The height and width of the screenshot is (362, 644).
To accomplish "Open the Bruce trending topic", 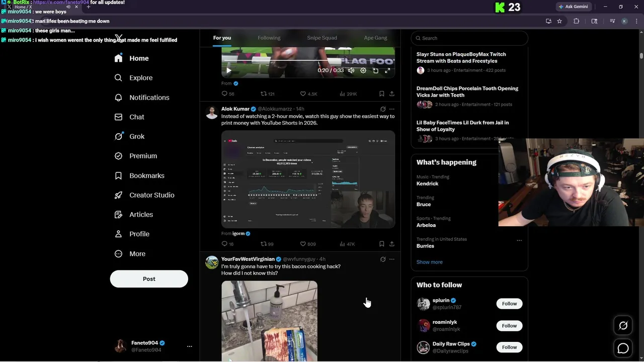I will pos(424,205).
